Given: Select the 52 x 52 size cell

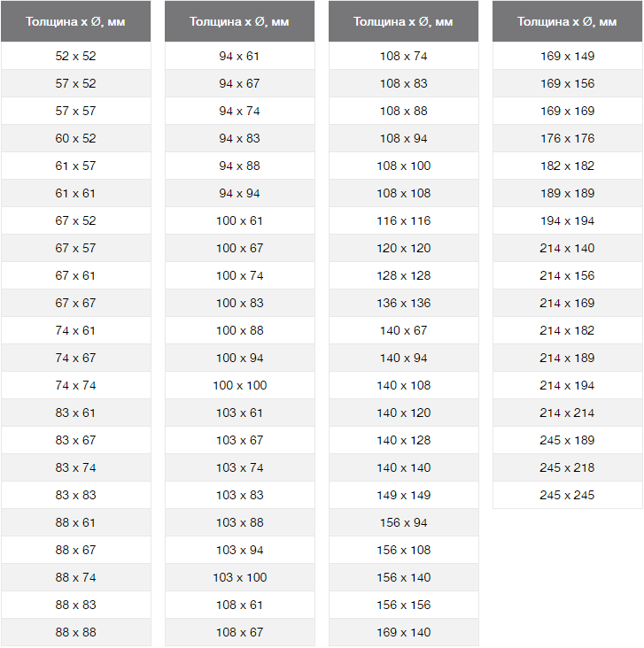Looking at the screenshot, I should (75, 56).
